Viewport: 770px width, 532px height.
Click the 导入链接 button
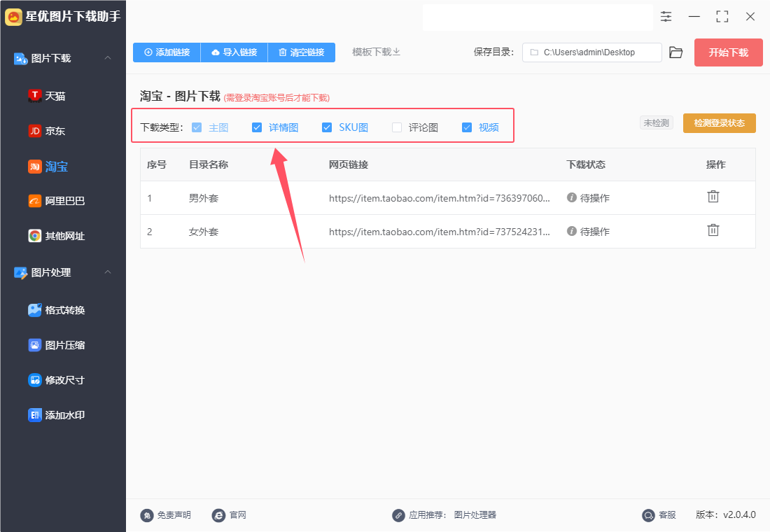coord(234,52)
